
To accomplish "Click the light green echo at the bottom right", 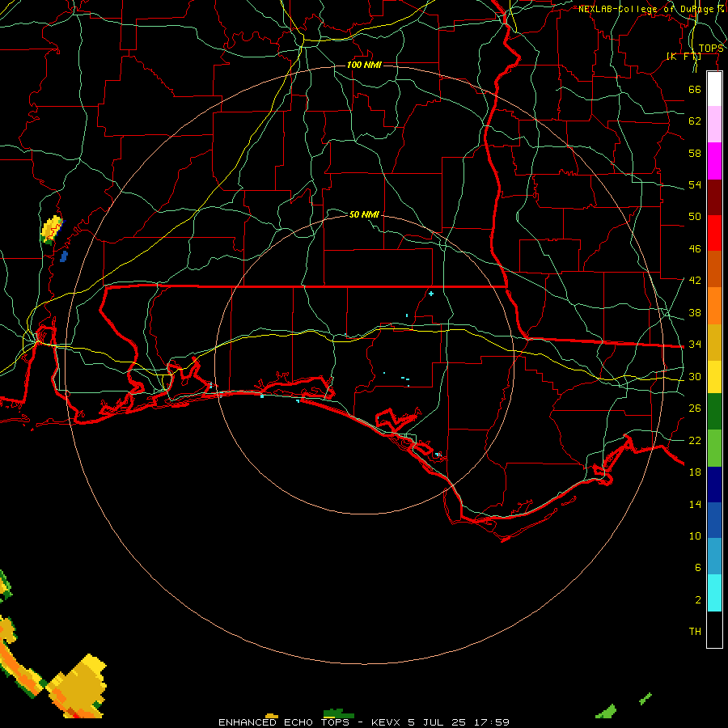I will (x=607, y=711).
